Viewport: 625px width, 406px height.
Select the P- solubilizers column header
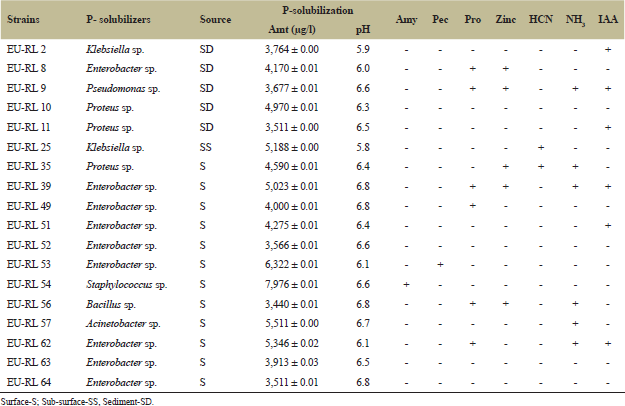pos(119,19)
